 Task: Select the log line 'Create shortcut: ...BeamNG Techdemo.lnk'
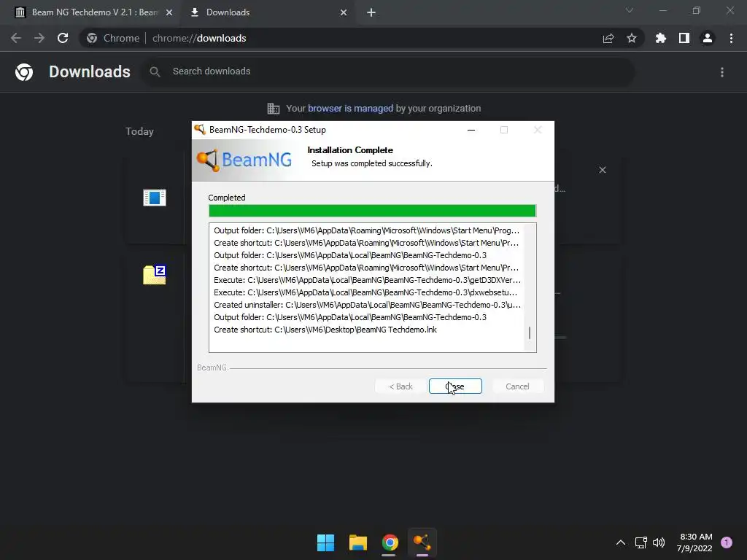(x=325, y=330)
